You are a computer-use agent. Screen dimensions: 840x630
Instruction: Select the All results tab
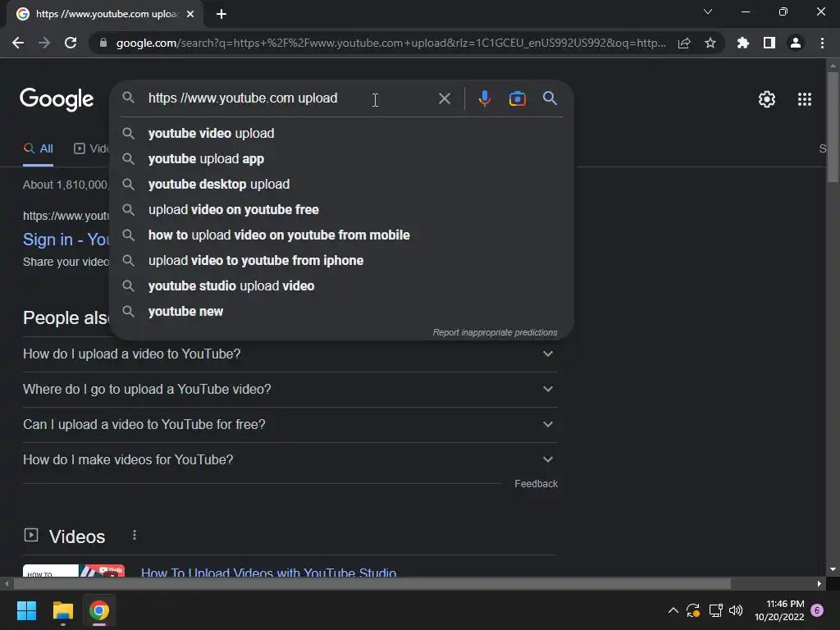[x=38, y=149]
